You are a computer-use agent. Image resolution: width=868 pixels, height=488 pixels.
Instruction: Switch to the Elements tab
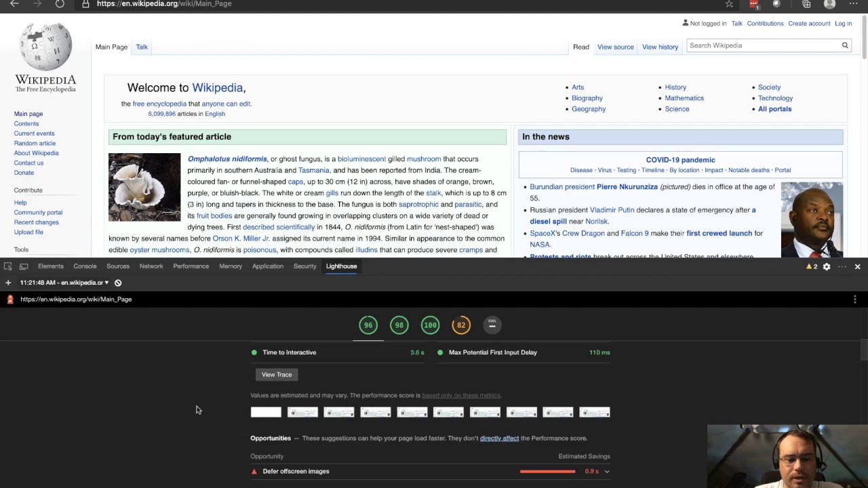point(51,266)
